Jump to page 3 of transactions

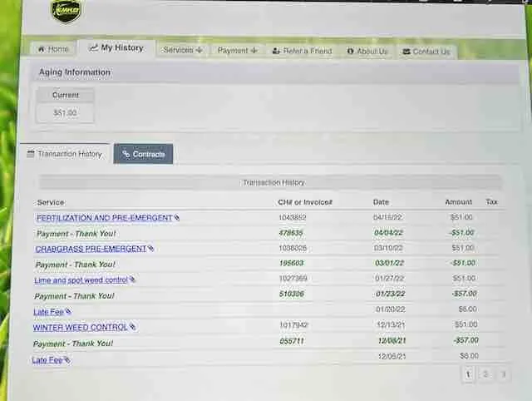503,375
